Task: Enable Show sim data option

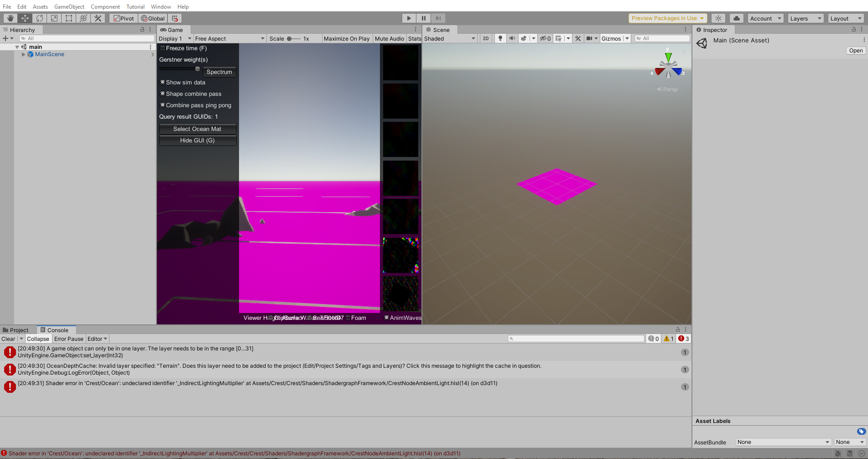Action: point(162,82)
